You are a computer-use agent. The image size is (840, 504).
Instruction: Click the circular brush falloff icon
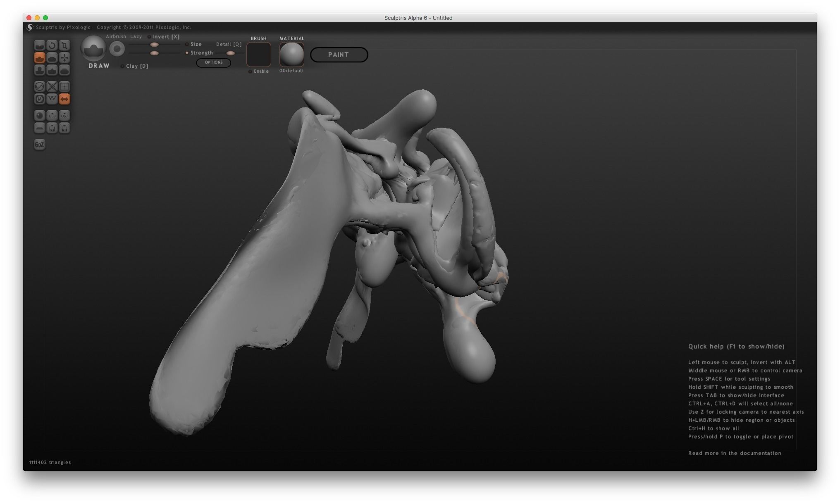[x=117, y=49]
